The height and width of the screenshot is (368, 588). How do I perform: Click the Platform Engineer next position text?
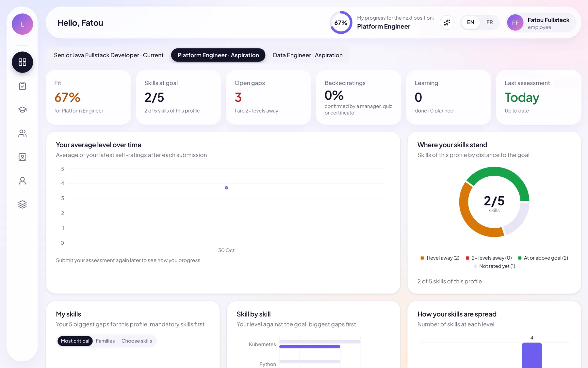tap(384, 26)
